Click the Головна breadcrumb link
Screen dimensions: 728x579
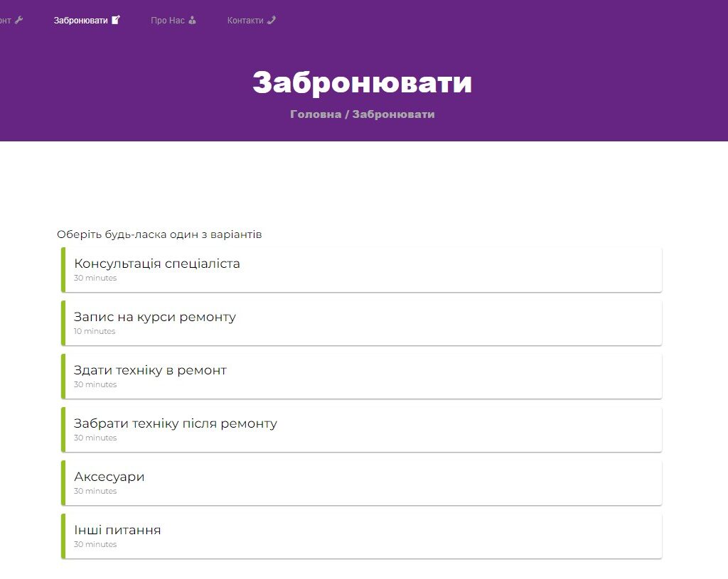[x=315, y=114]
